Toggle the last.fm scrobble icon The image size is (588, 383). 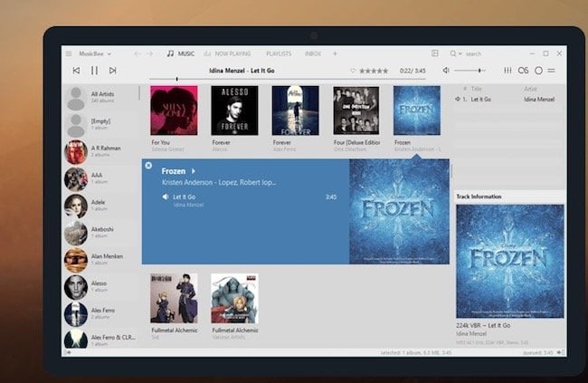point(523,71)
